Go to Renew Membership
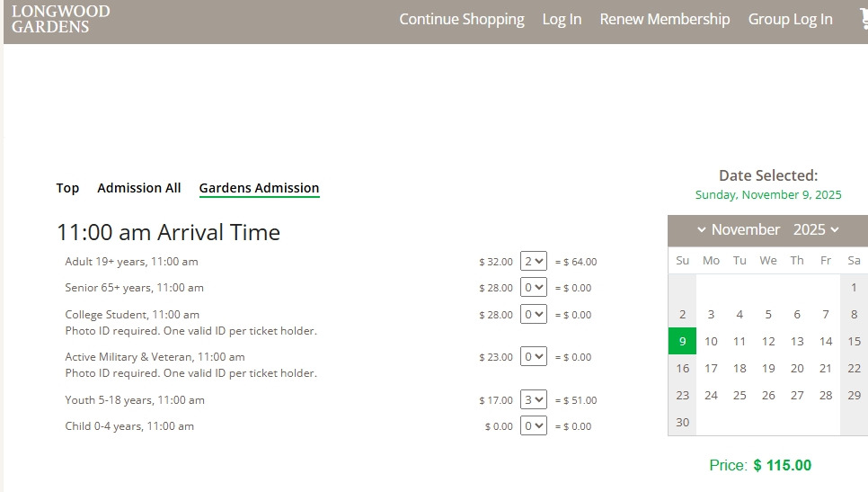 (x=665, y=20)
